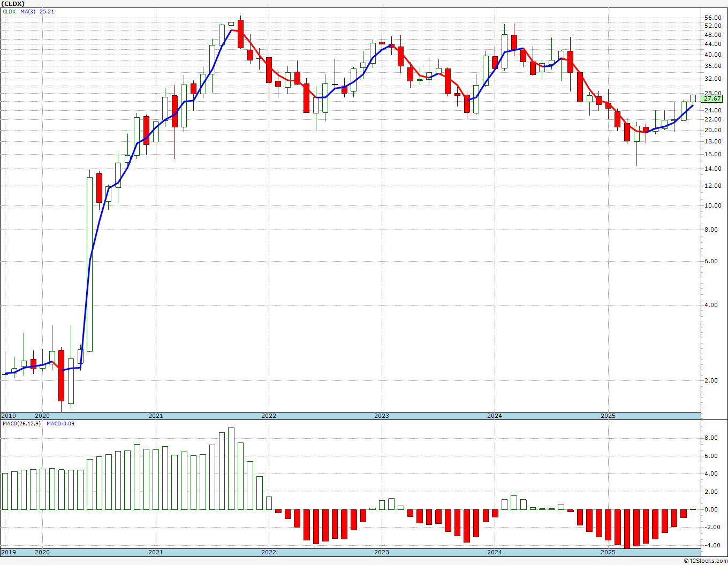Select the 52.00 price axis label
Viewport: 728px width, 565px height.
click(712, 26)
